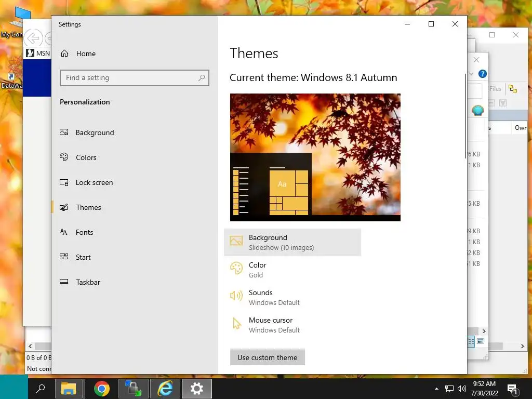532x399 pixels.
Task: Click the cursor arrow icon next to Mouse cursor
Action: [x=236, y=323]
